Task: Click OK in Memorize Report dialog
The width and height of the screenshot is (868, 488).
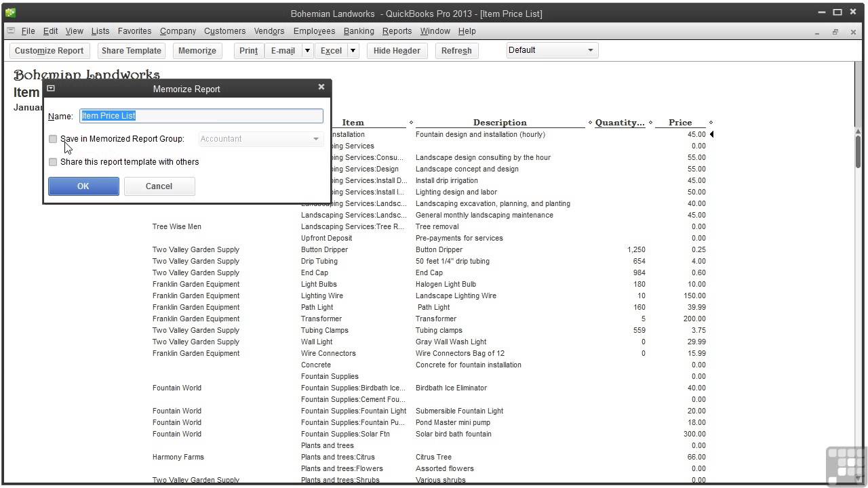Action: [x=83, y=186]
